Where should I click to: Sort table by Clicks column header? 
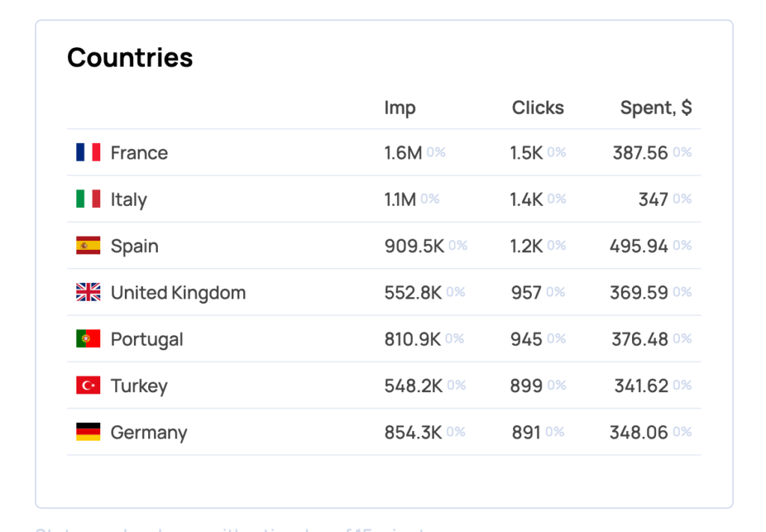pyautogui.click(x=538, y=108)
